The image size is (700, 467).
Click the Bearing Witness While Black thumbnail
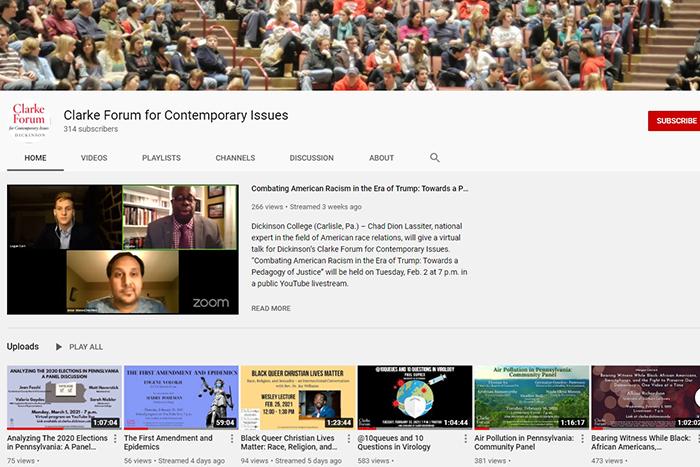point(646,397)
